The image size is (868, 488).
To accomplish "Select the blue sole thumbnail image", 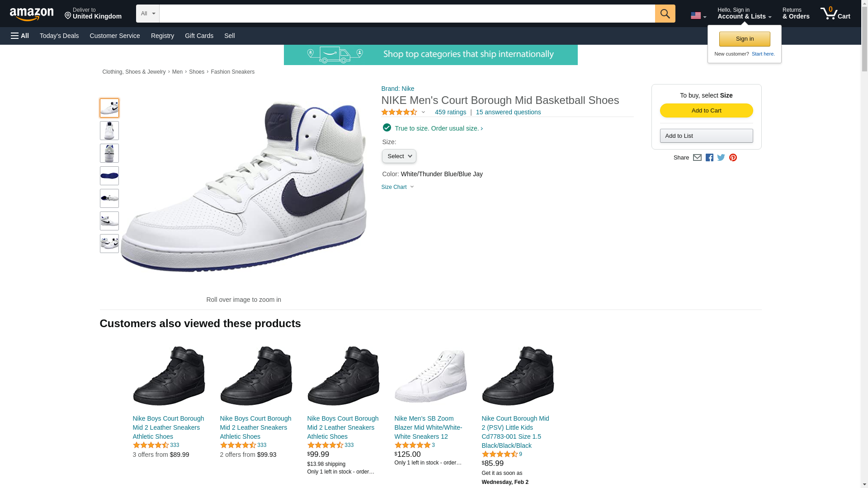I will point(109,176).
